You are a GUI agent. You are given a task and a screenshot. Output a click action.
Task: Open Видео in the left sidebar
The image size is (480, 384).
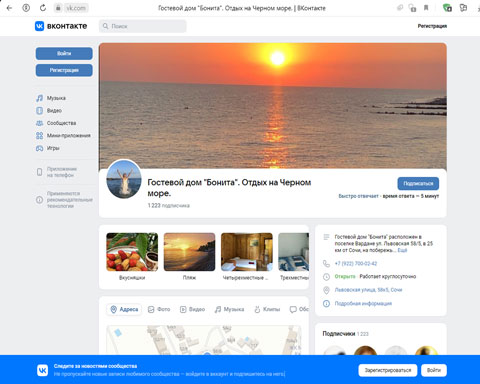point(54,110)
